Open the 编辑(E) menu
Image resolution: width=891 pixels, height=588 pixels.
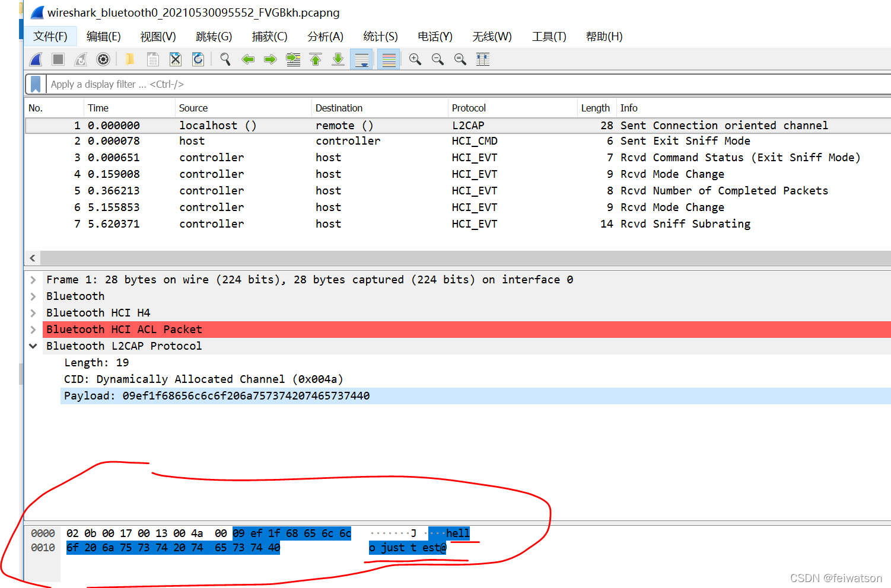tap(104, 37)
